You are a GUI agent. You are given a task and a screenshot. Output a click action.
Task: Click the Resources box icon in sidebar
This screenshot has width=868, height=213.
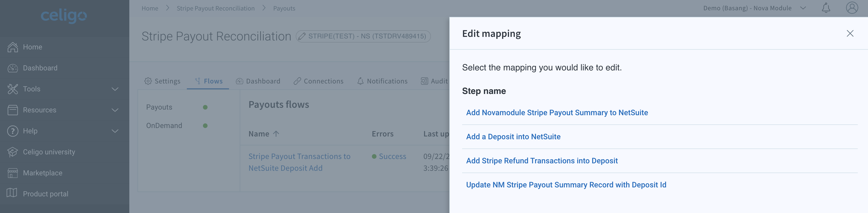coord(13,110)
